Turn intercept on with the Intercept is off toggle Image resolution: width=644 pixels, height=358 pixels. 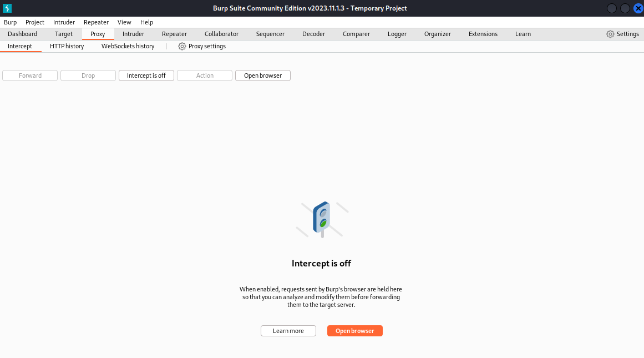click(x=146, y=75)
